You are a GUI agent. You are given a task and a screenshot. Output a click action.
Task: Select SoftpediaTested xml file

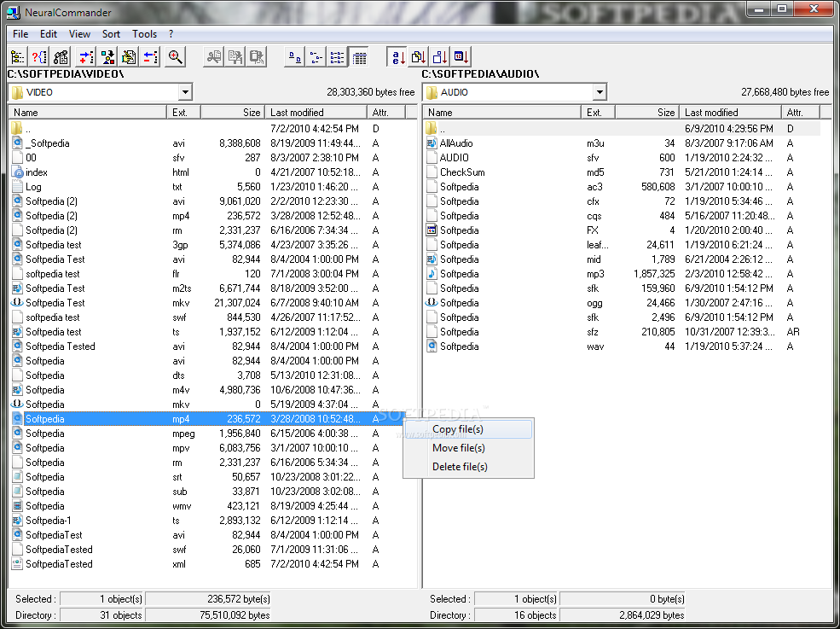click(59, 563)
